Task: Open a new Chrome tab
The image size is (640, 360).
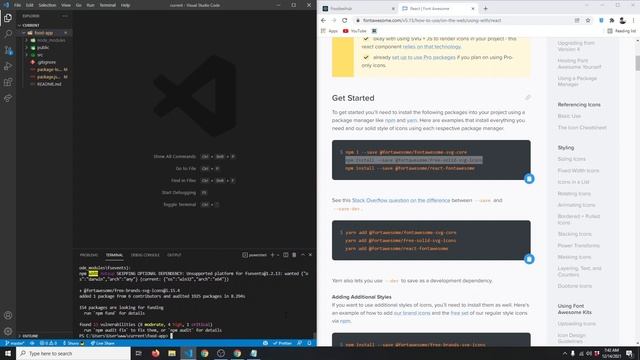Action: click(485, 8)
